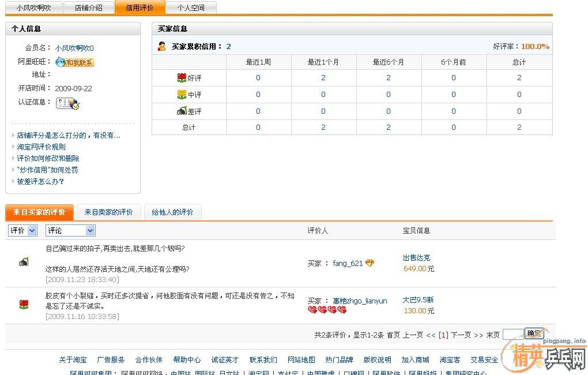Switch to the 店铺介绍 tab
This screenshot has width=588, height=375.
tap(89, 7)
